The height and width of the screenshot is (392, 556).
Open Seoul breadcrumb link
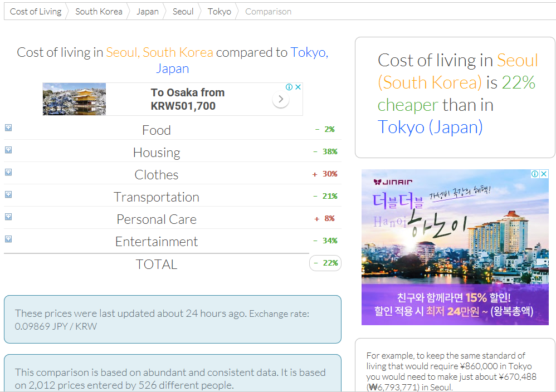[183, 11]
